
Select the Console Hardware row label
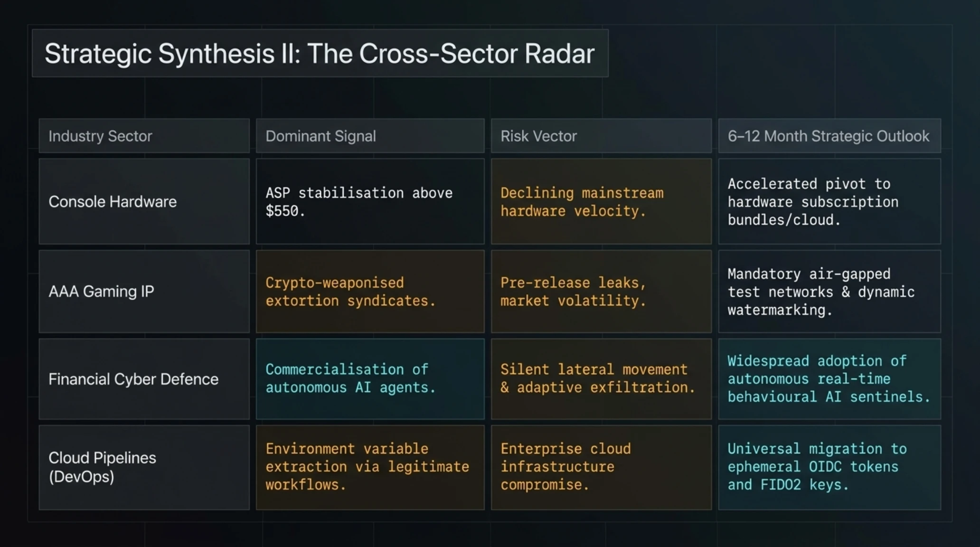(144, 201)
